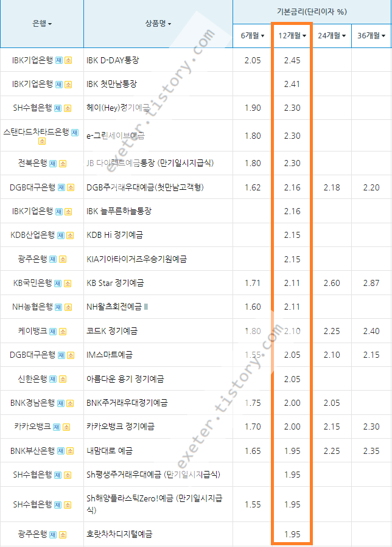392x547 pixels.
Task: Click the 소 icon under 스탠다드차타드은행
Action: pyautogui.click(x=42, y=141)
